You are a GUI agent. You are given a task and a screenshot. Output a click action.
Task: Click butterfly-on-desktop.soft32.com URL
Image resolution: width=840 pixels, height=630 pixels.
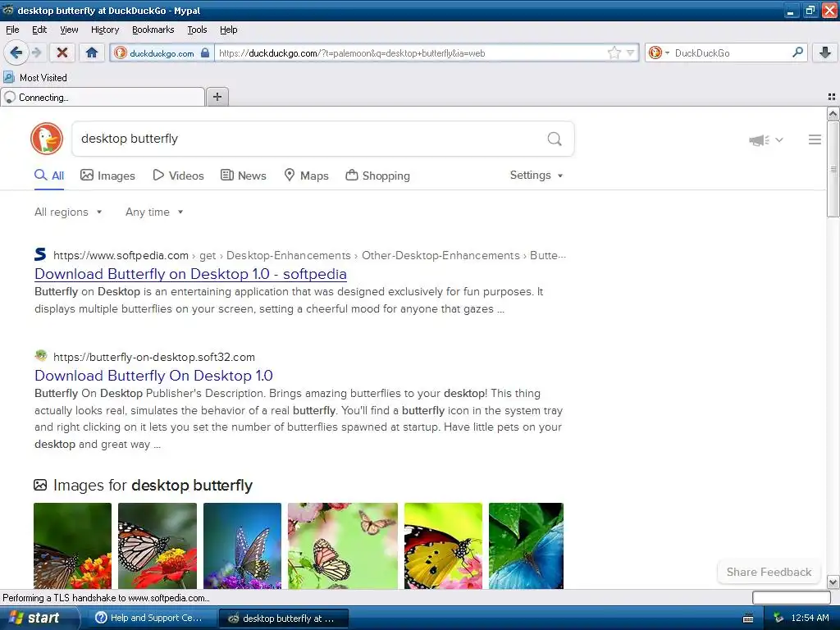(154, 358)
